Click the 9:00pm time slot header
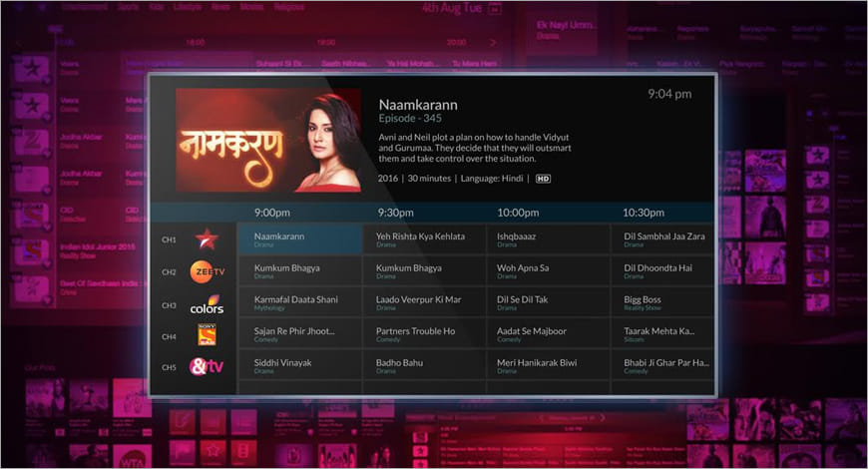This screenshot has height=469, width=868. 271,213
